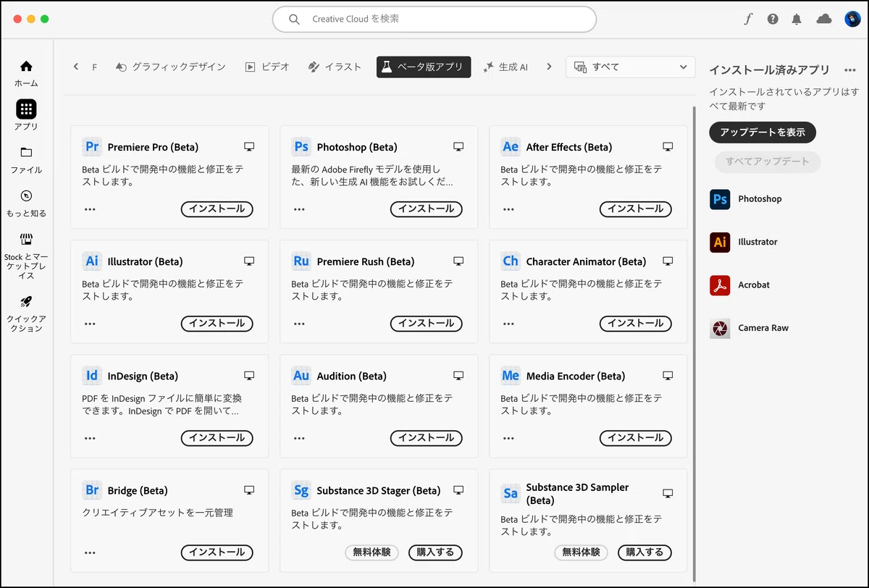The width and height of the screenshot is (869, 588).
Task: Open the user profile avatar
Action: [852, 20]
